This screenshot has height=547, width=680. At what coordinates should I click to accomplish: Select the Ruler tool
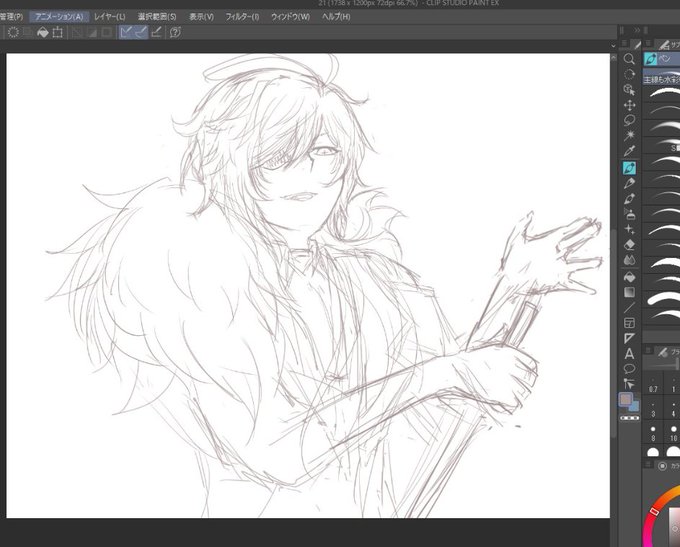pos(629,338)
